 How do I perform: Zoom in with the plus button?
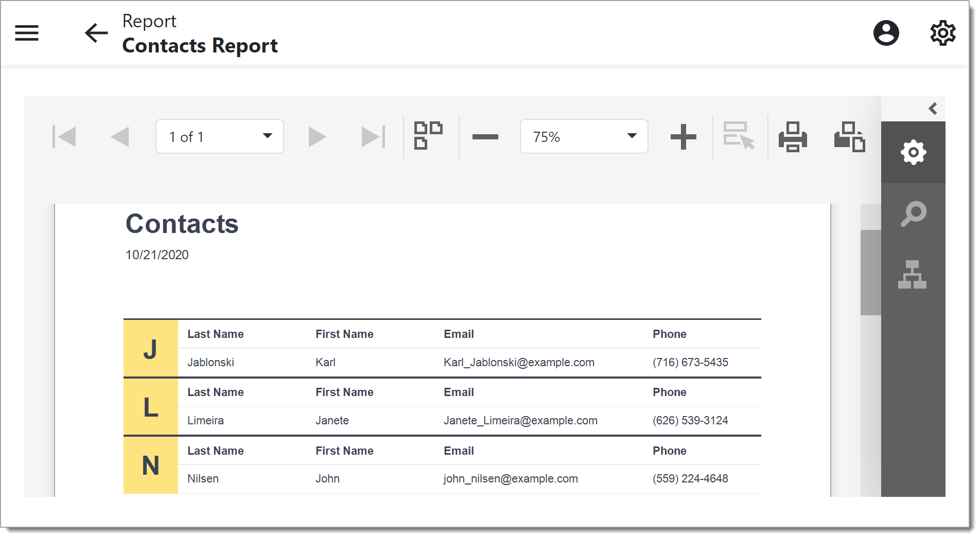pyautogui.click(x=683, y=137)
